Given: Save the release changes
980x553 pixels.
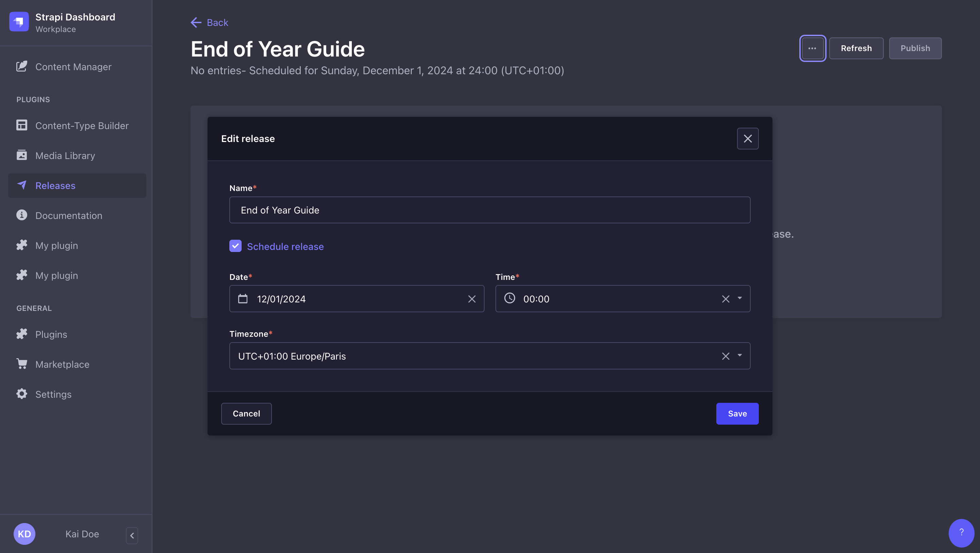Looking at the screenshot, I should point(737,413).
